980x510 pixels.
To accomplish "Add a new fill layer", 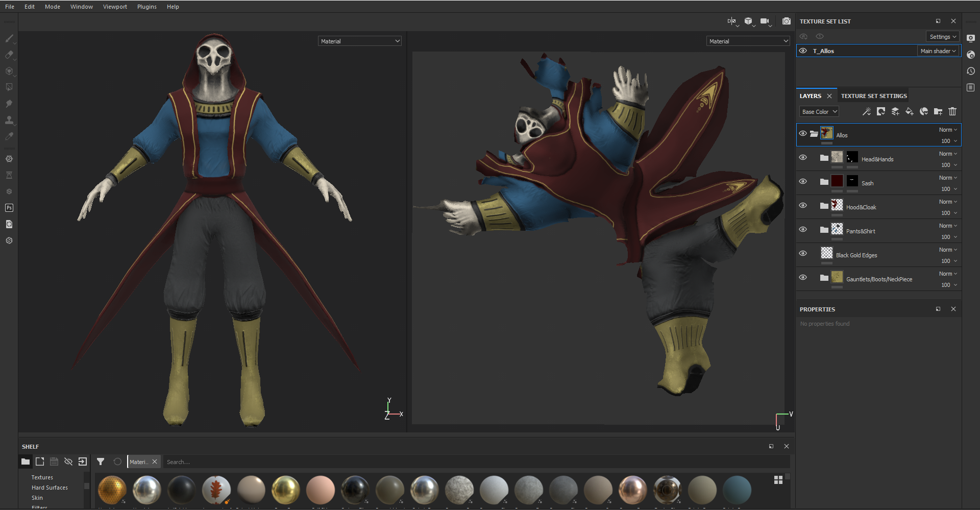I will coord(910,111).
